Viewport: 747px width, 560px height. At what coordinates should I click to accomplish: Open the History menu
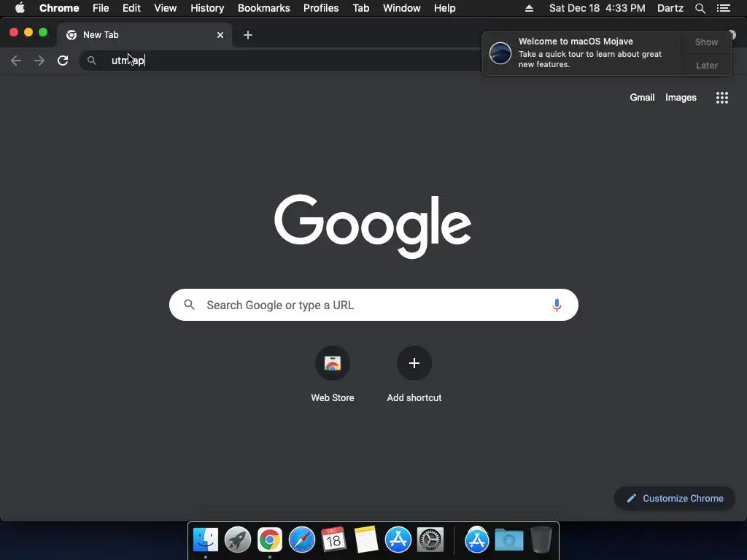pyautogui.click(x=207, y=8)
